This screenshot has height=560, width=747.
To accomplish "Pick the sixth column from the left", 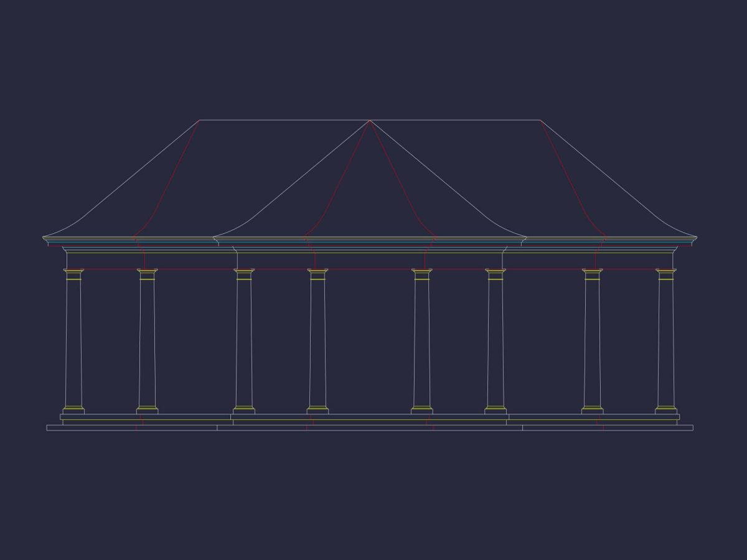I will pos(496,342).
